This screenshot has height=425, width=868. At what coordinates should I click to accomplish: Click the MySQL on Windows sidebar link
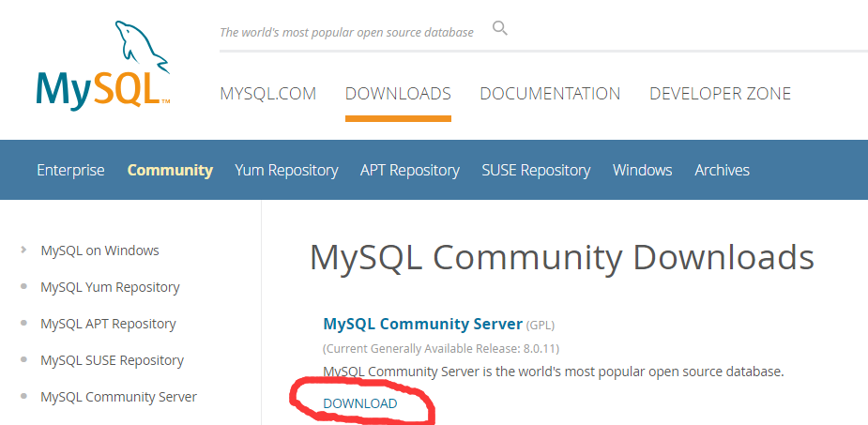click(x=99, y=250)
